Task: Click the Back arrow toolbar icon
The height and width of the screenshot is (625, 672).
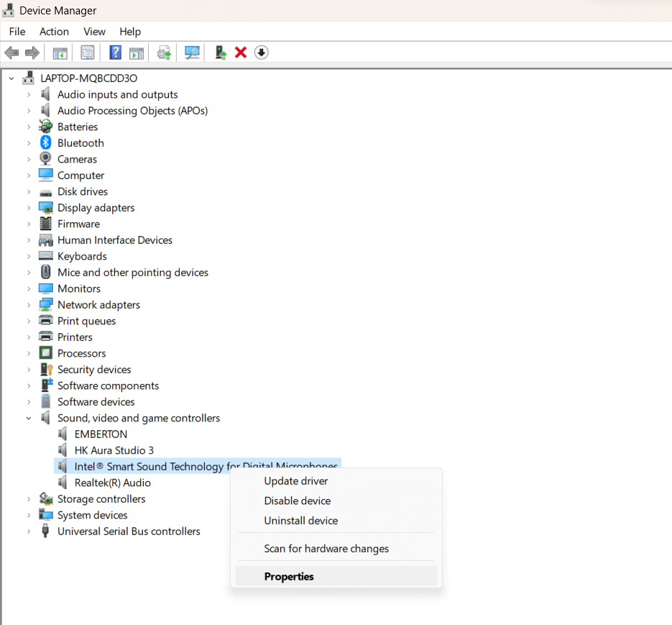Action: click(x=11, y=53)
